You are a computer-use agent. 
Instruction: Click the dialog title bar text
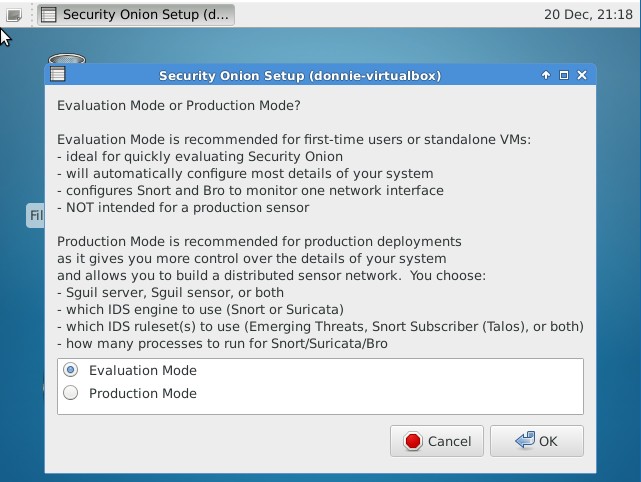[300, 75]
